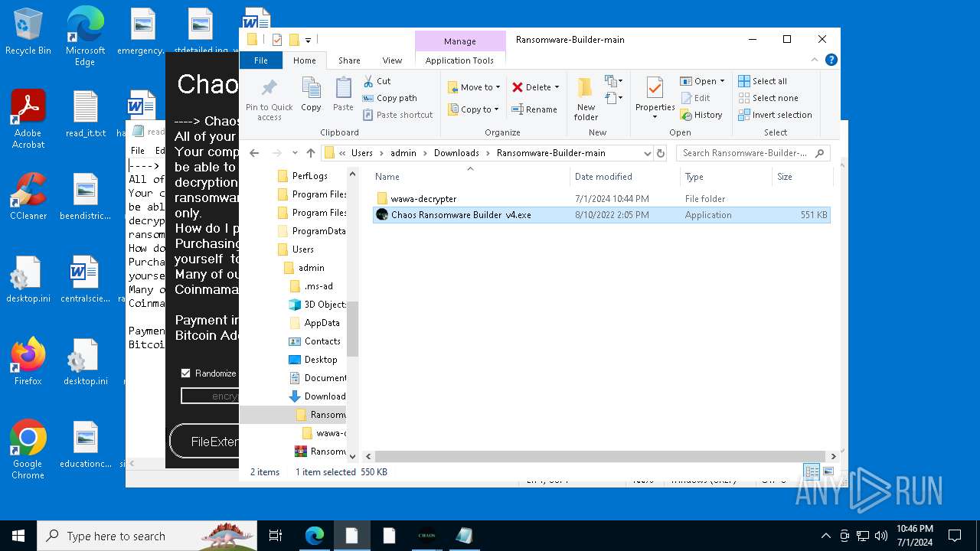Open Customize Quick Access Toolbar dropdown
Screen dimensions: 980x551
point(308,40)
